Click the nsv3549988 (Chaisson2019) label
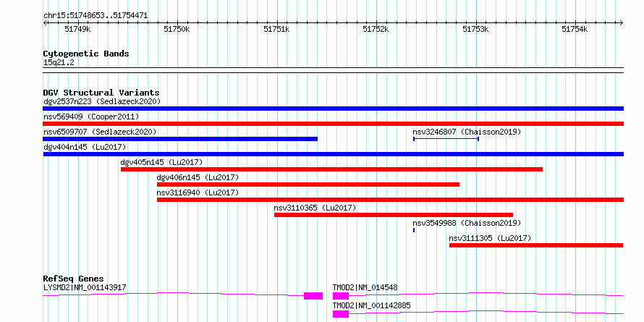 467,223
